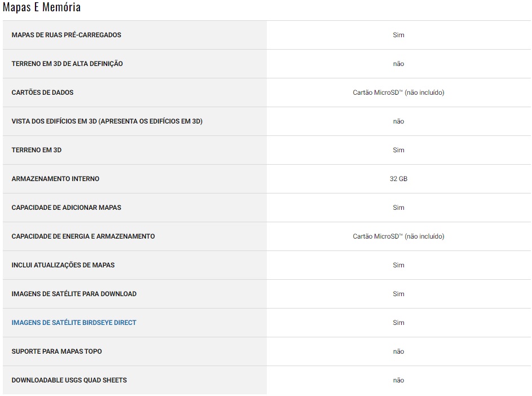Click the Sim value for BirdsEye Direct row
The image size is (532, 396).
click(398, 323)
